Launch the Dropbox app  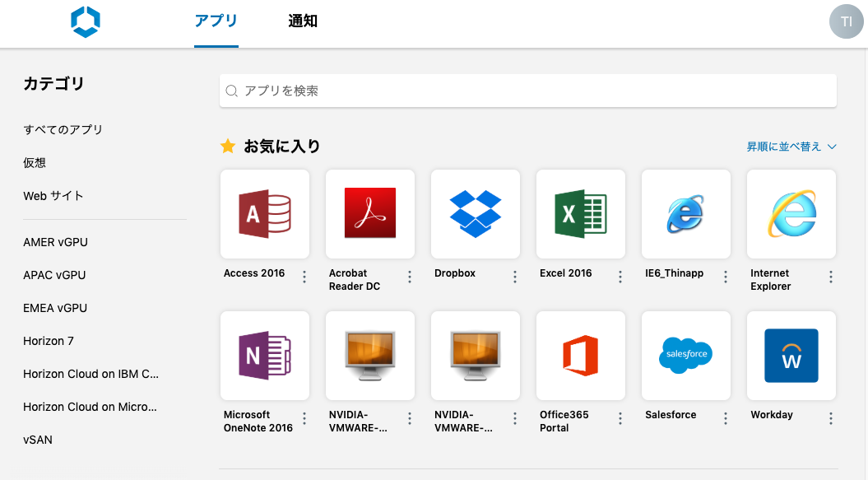475,212
